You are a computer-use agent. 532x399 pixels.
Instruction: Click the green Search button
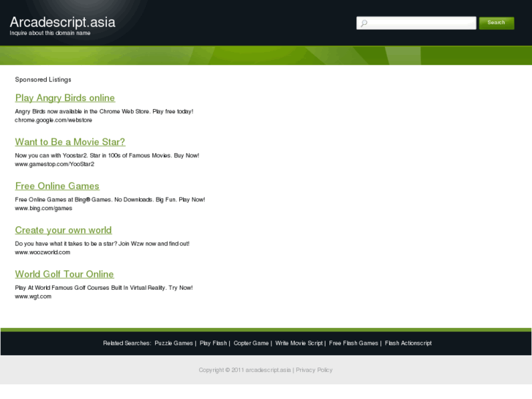pyautogui.click(x=496, y=23)
